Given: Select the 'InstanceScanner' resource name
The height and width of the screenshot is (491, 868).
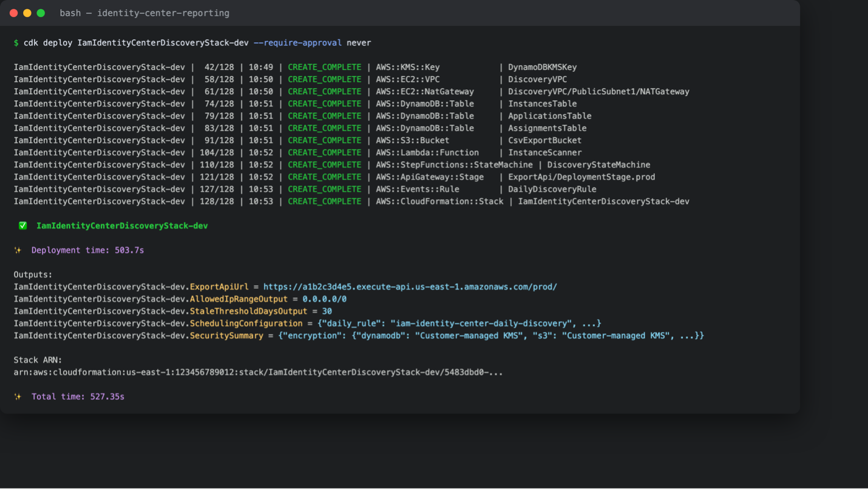Looking at the screenshot, I should (x=545, y=152).
